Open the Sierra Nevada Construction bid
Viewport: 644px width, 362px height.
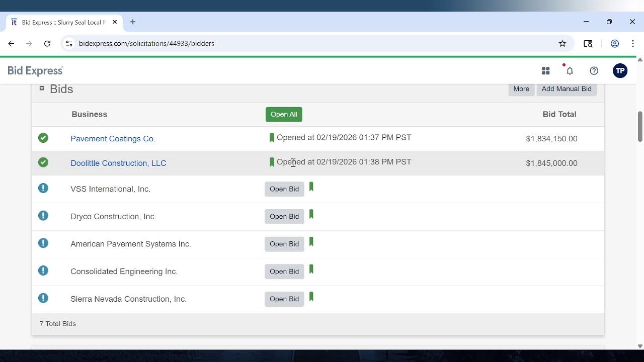(x=284, y=299)
